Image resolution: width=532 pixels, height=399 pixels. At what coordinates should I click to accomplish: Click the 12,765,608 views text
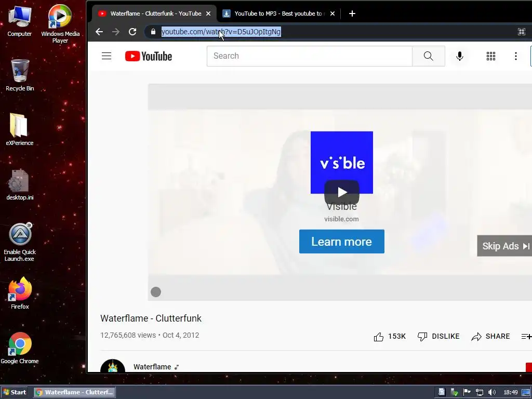click(x=128, y=335)
